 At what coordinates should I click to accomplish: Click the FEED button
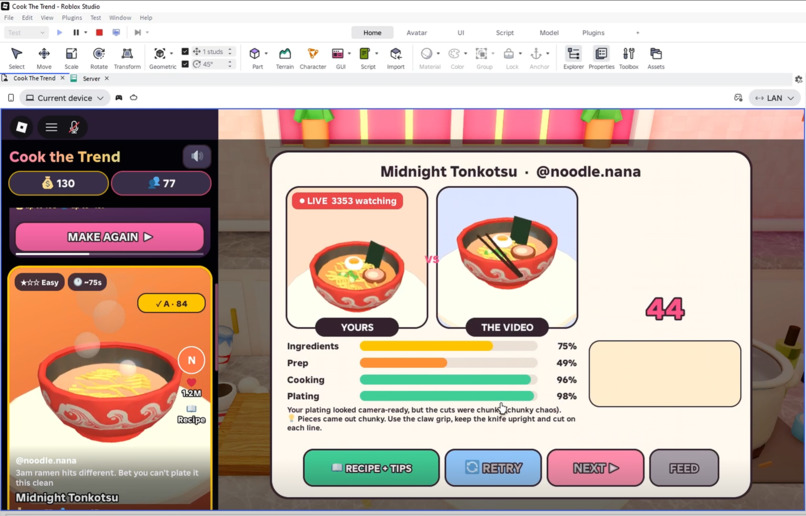pyautogui.click(x=684, y=468)
